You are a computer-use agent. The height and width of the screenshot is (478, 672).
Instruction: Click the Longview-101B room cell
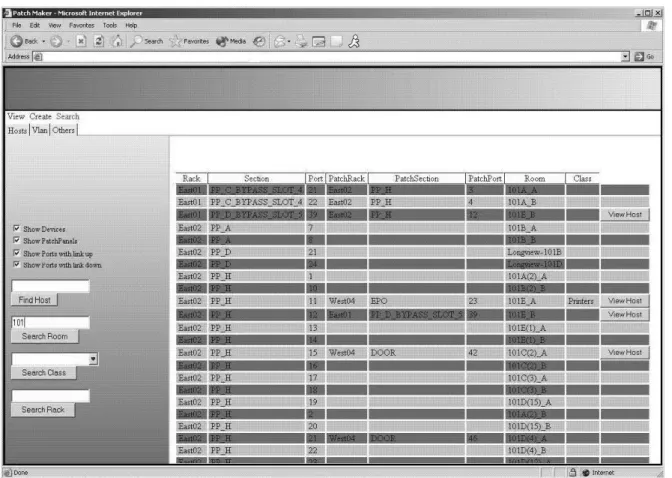tap(534, 252)
